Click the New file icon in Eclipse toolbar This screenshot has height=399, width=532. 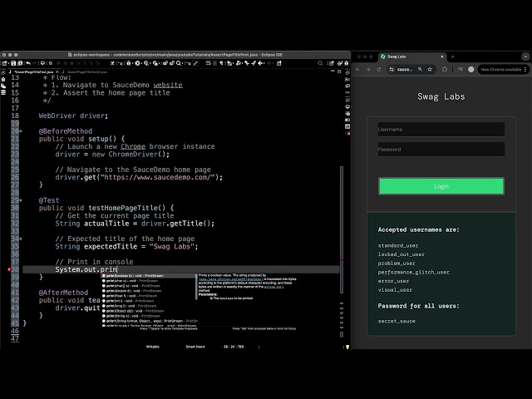point(4,63)
